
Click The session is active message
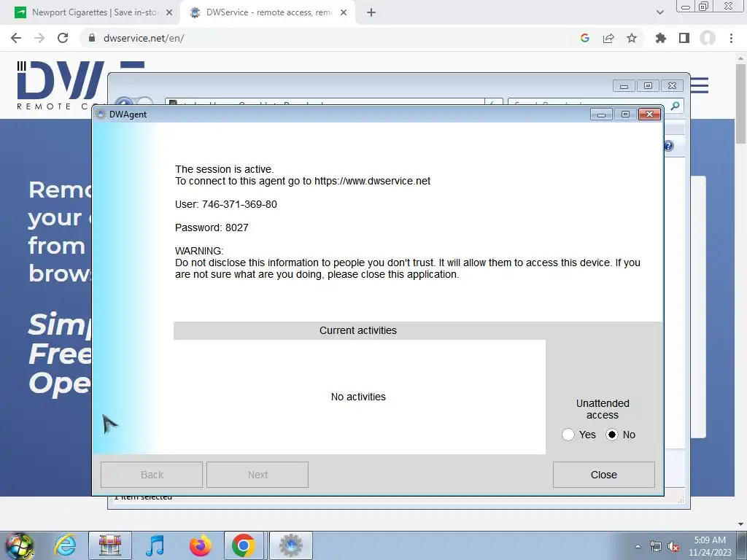[x=225, y=169]
